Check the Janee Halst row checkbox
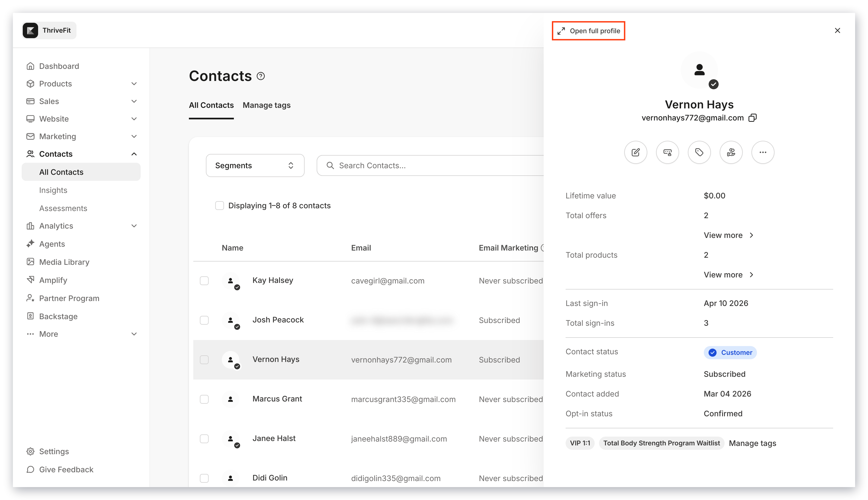The image size is (868, 500). 204,439
